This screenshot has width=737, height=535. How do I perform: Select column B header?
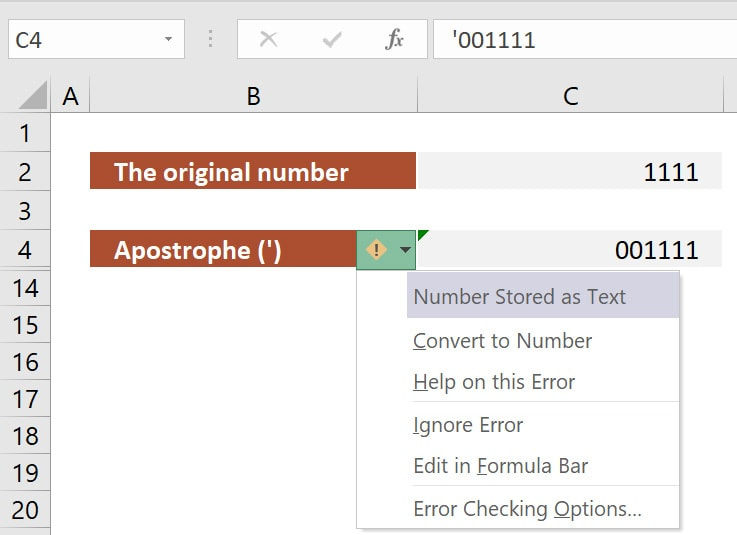point(253,95)
